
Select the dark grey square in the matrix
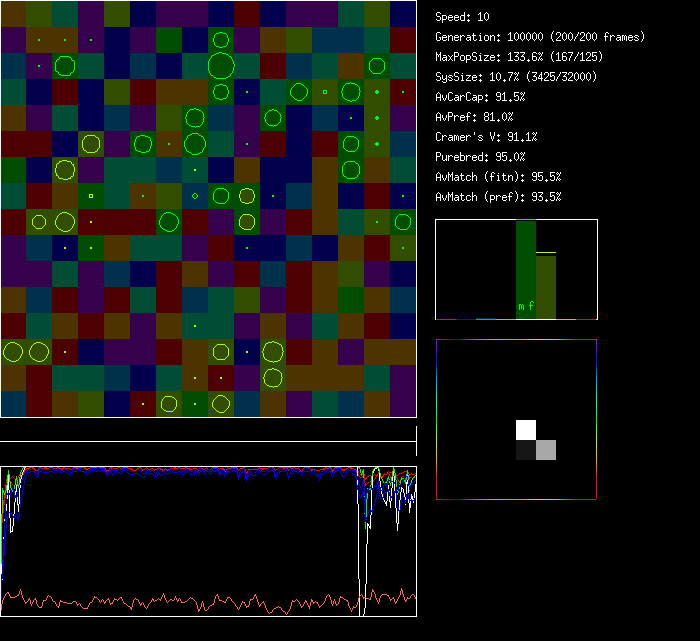(x=526, y=450)
